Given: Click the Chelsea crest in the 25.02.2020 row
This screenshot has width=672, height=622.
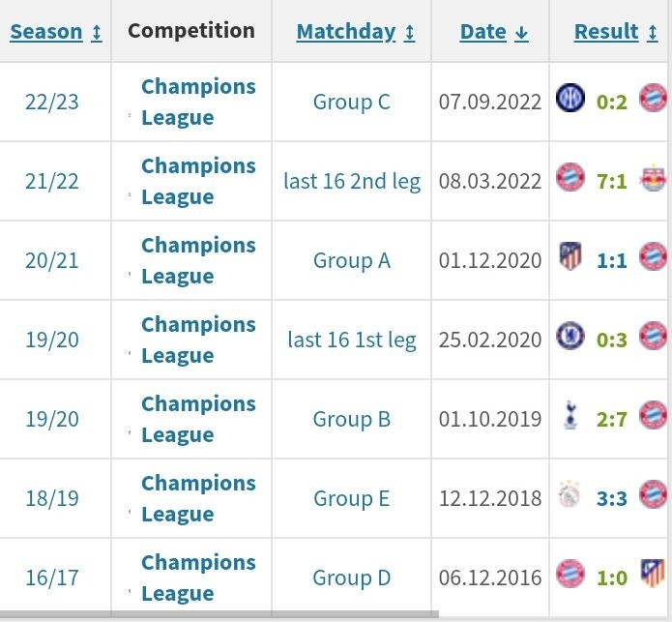Looking at the screenshot, I should (568, 336).
